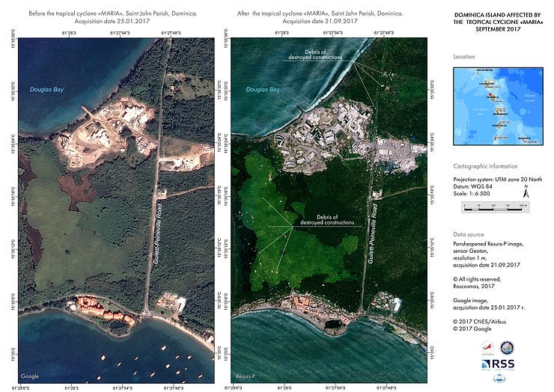The width and height of the screenshot is (554, 392).
Task: Click 'Guilett-Peineville Road' label on before image
Action: coord(157,233)
